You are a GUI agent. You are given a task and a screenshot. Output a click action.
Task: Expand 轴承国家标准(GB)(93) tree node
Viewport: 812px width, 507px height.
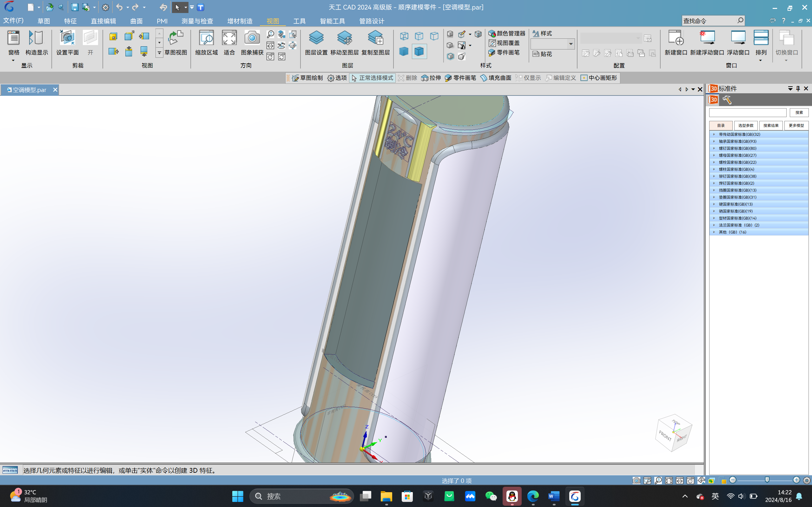[714, 141]
